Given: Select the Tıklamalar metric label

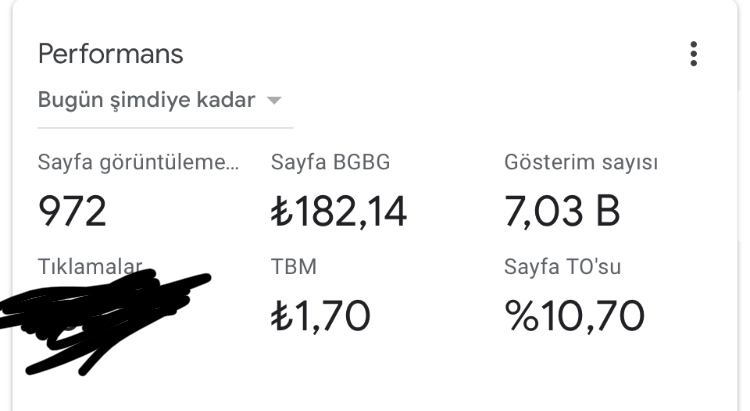Looking at the screenshot, I should [x=90, y=266].
